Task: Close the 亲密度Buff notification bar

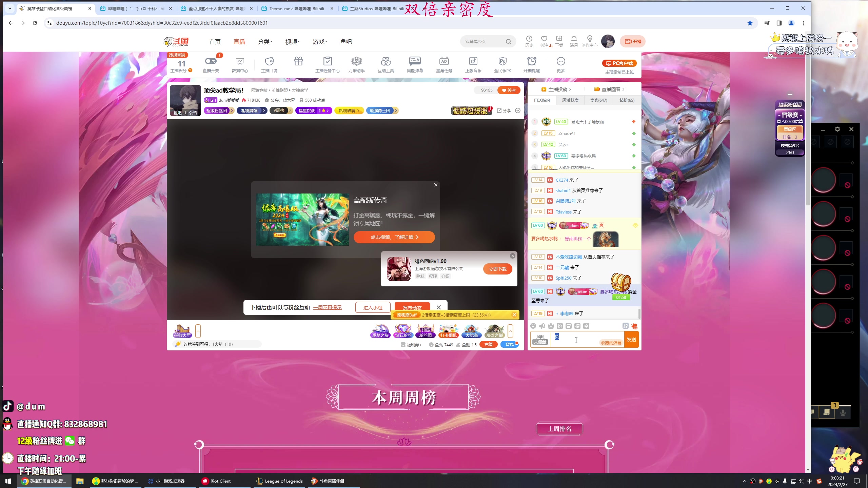Action: point(514,315)
